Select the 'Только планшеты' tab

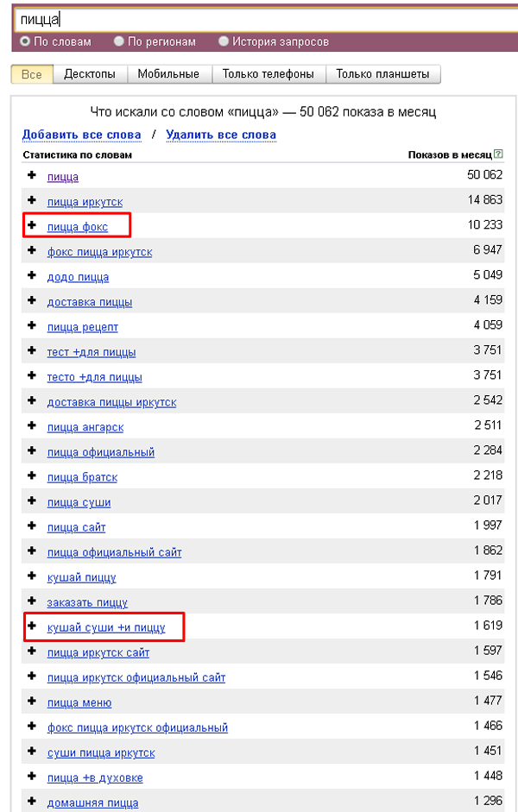tap(383, 74)
